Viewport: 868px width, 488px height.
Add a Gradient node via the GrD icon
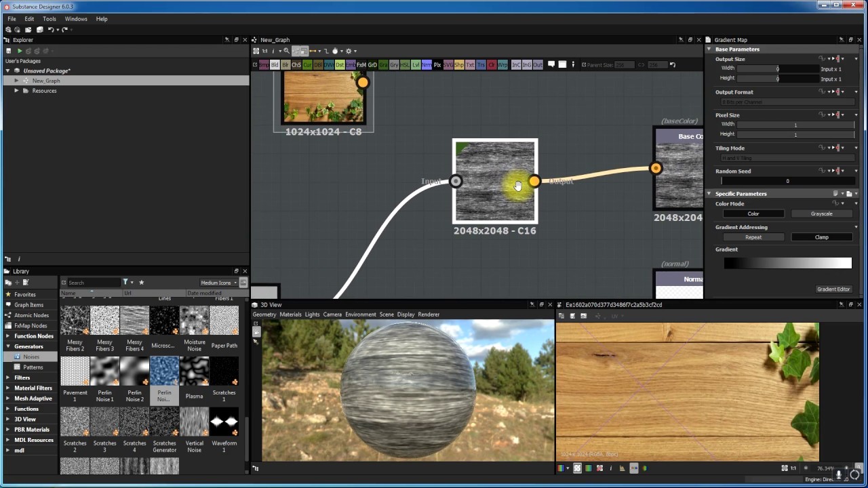(x=372, y=64)
